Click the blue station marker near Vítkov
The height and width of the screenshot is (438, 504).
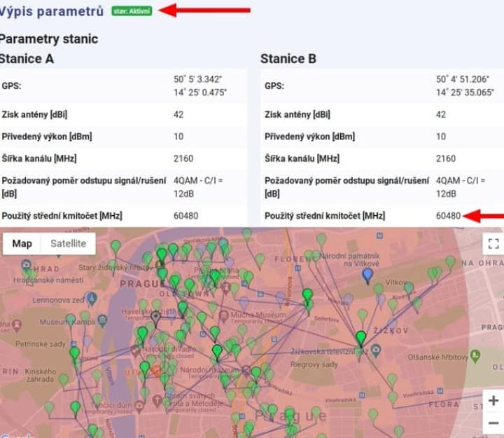tap(367, 276)
